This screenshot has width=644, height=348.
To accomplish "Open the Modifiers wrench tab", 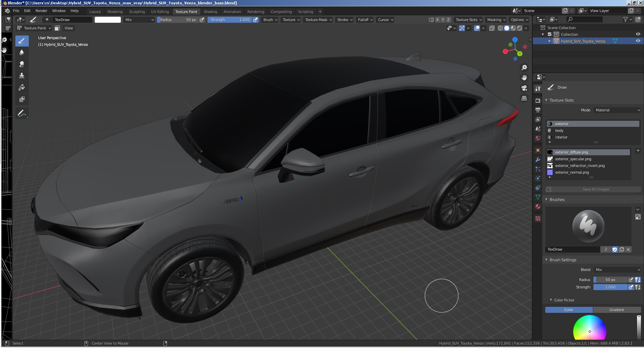I will click(538, 160).
